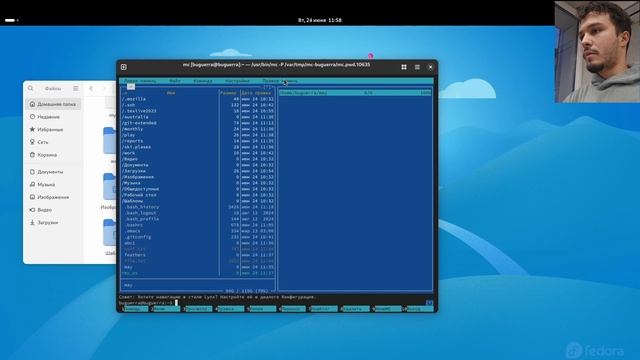Select the /play directory row

tap(198, 135)
